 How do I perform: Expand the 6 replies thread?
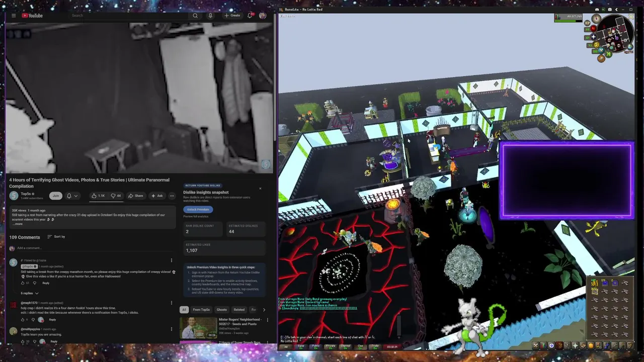coord(30,293)
